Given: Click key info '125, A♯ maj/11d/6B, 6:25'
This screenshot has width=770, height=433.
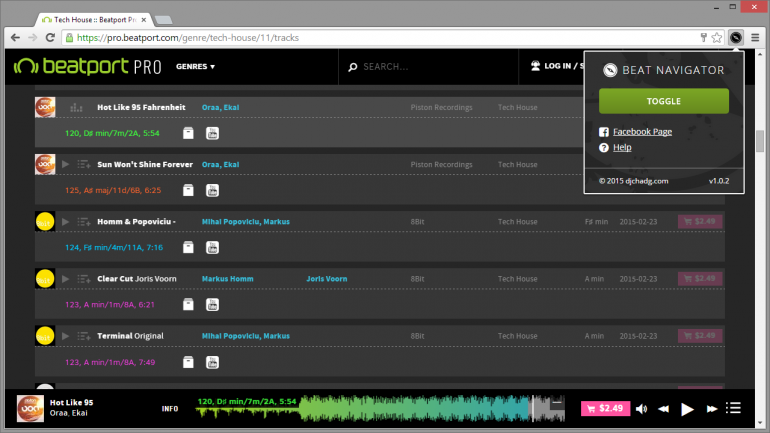Looking at the screenshot, I should tap(113, 190).
